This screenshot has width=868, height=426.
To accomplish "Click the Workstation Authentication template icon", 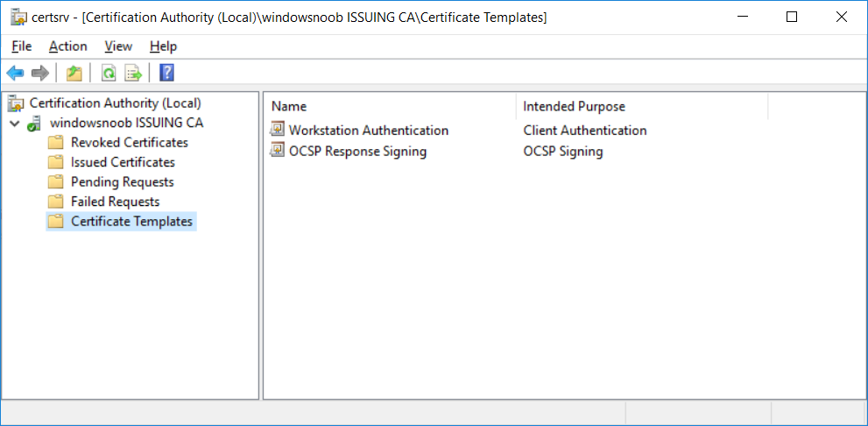I will 277,131.
